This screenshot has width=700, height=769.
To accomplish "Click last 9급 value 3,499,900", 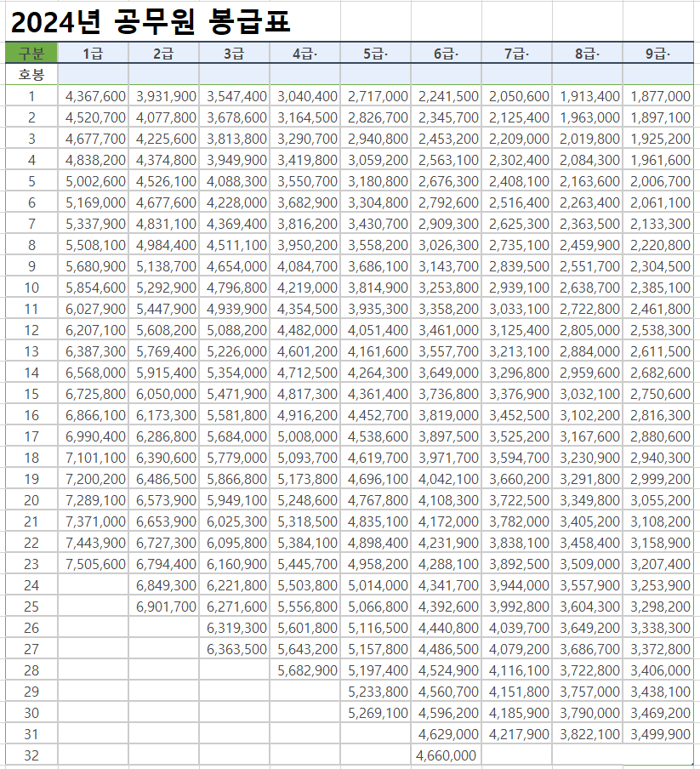I will click(657, 734).
